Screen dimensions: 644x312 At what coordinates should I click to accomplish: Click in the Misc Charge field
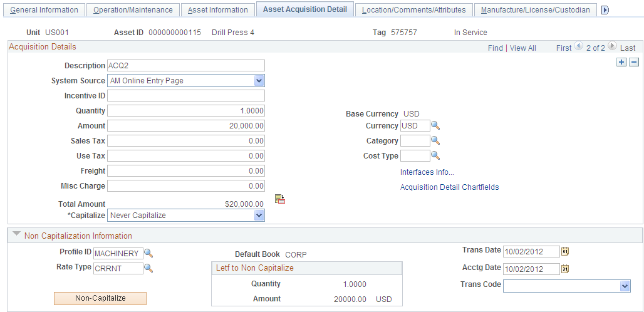pos(186,186)
